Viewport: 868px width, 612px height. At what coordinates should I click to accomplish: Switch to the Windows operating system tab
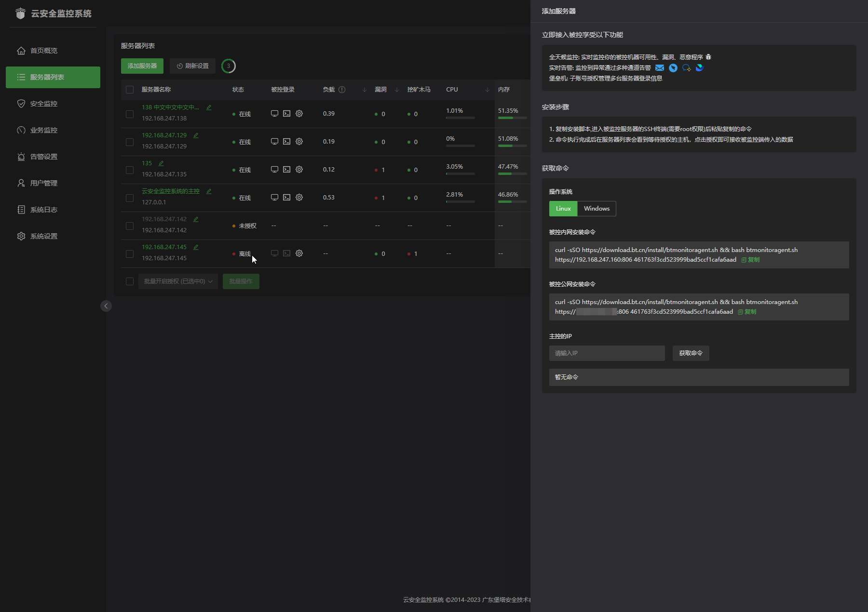pyautogui.click(x=597, y=209)
